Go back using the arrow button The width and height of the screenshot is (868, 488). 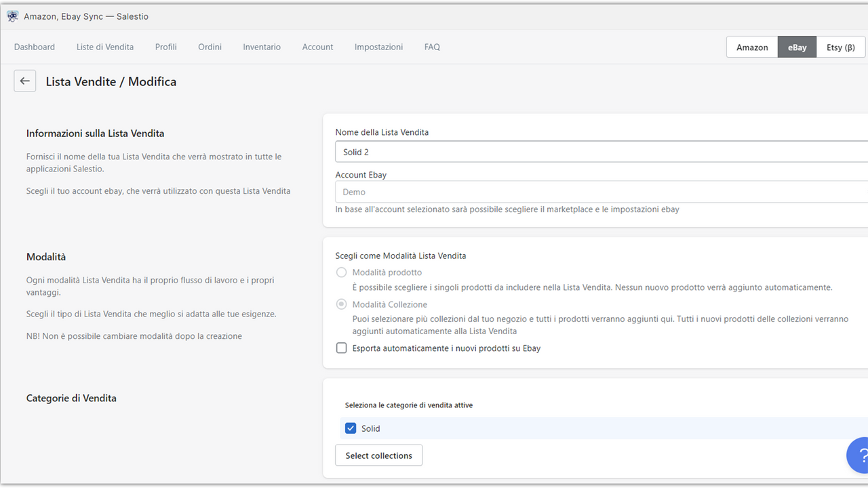coord(25,81)
